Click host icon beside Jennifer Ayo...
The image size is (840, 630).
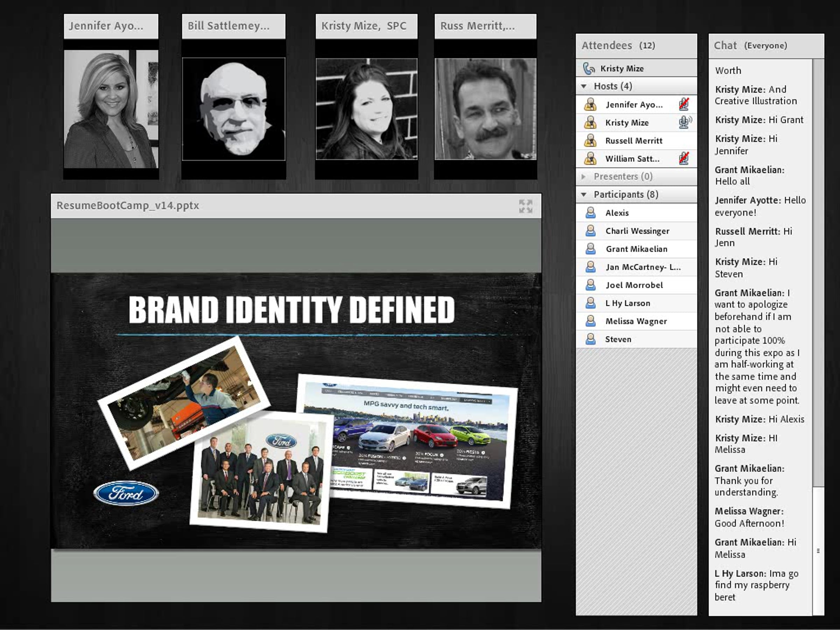point(590,104)
